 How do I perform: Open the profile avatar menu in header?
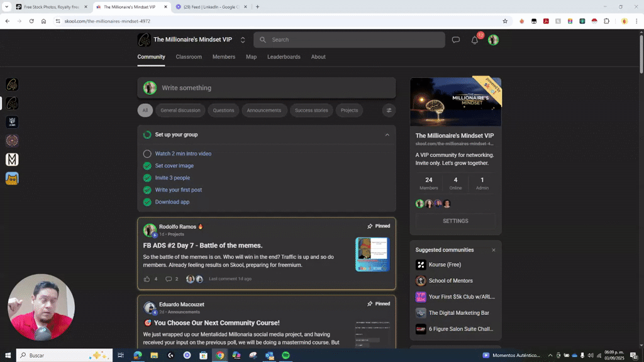coord(493,40)
